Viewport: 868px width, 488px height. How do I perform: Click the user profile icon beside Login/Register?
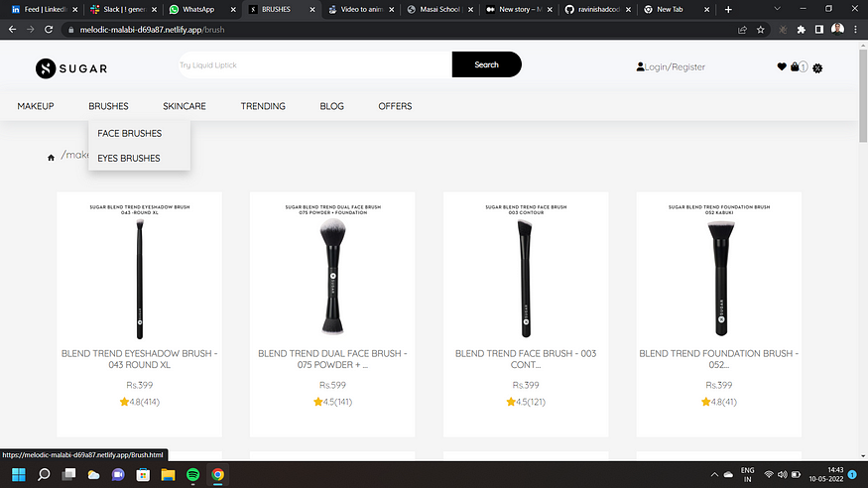click(x=640, y=66)
